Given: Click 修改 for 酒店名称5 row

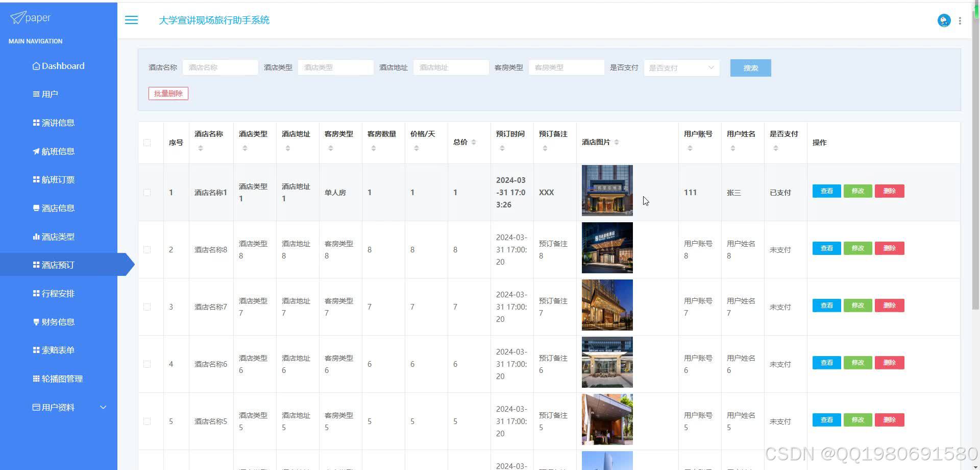Looking at the screenshot, I should click(858, 420).
